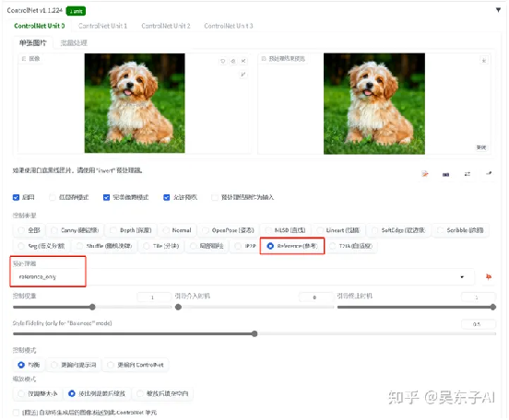The height and width of the screenshot is (420, 509).
Task: Select the Canny control type radio button
Action: click(x=54, y=230)
